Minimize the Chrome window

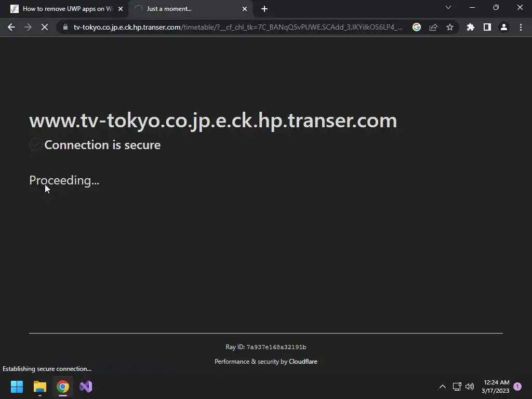pos(472,7)
